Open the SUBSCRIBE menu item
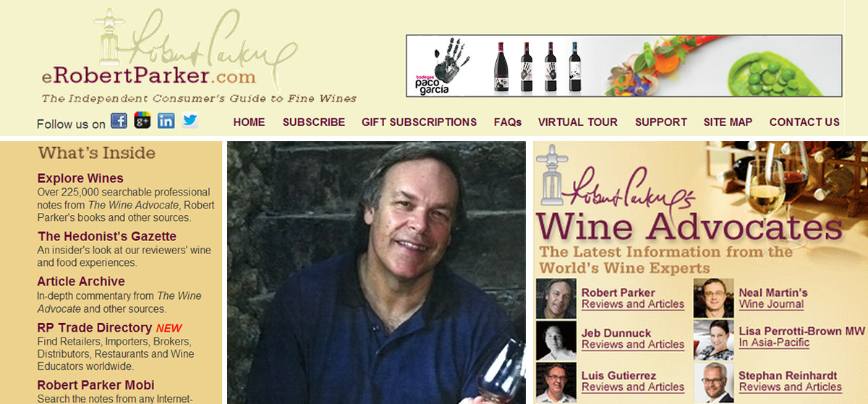This screenshot has height=404, width=868. point(314,122)
